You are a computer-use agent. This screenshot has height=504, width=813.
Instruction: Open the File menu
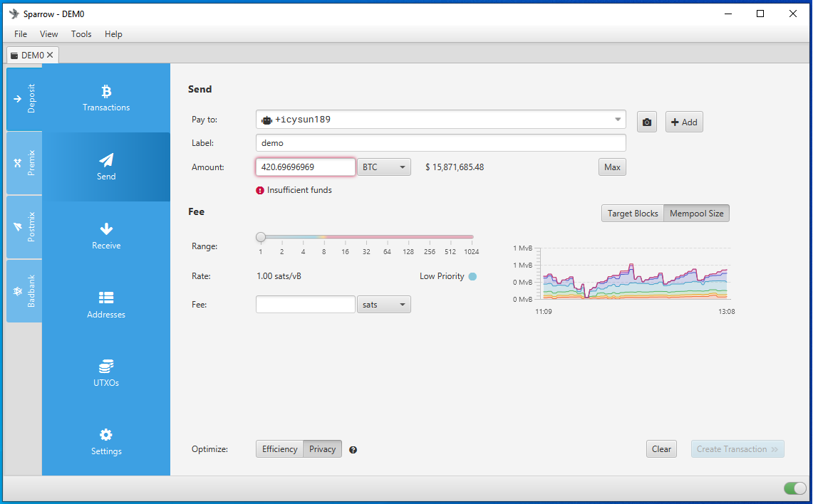(x=21, y=34)
